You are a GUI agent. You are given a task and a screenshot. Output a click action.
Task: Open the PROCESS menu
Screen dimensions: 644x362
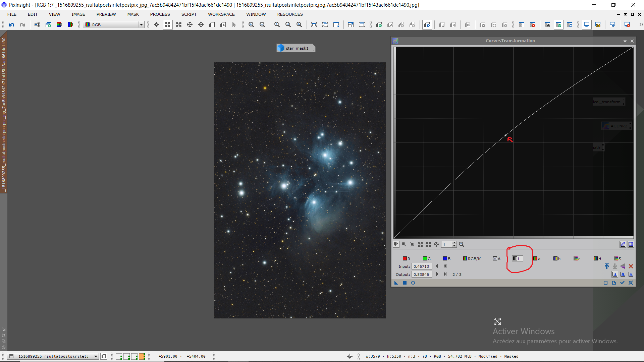160,14
